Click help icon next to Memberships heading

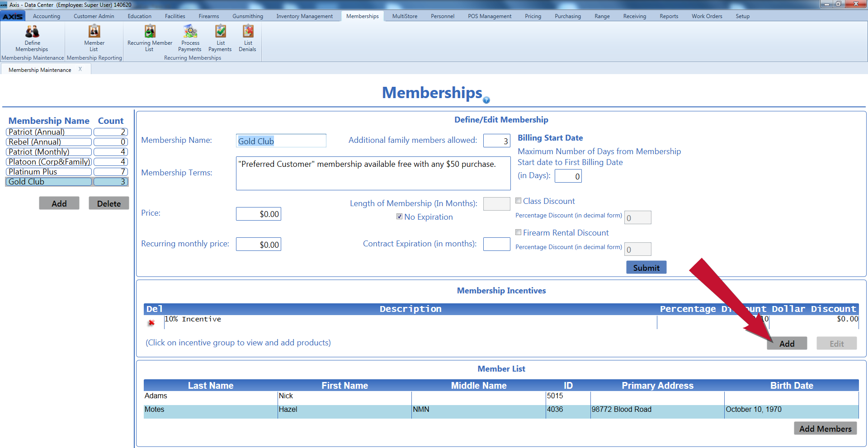point(486,100)
